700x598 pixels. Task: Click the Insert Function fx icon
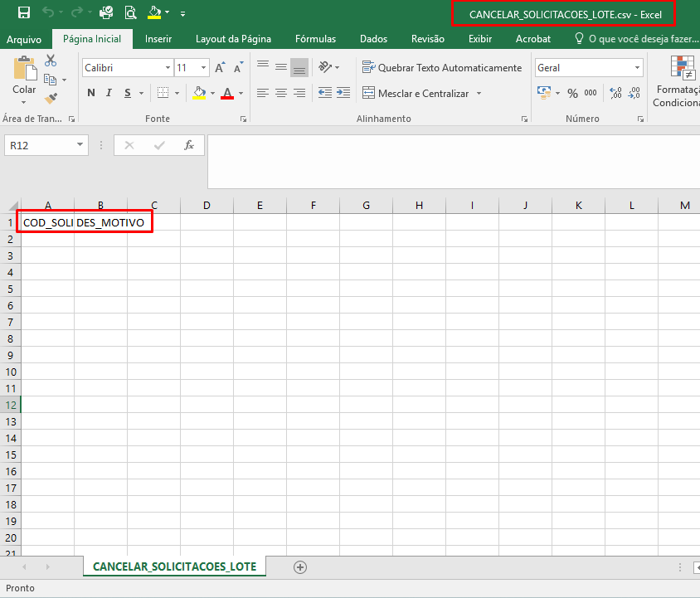189,145
